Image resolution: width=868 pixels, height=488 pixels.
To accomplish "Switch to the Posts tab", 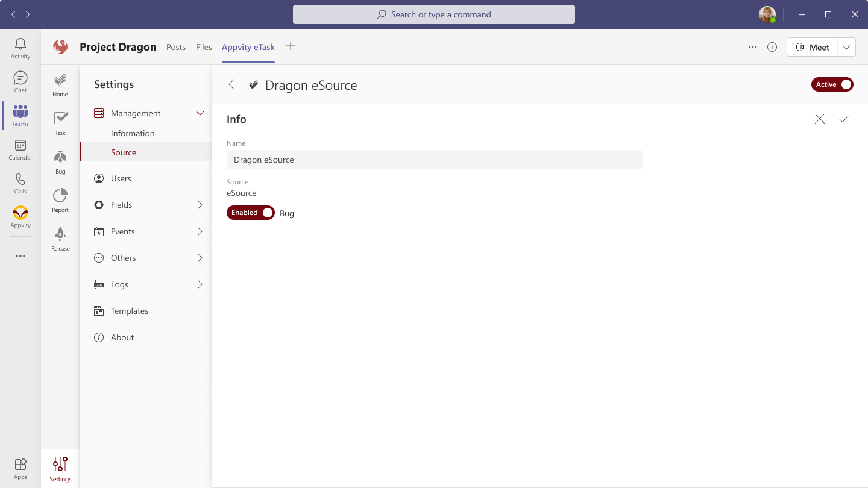I will pos(176,47).
